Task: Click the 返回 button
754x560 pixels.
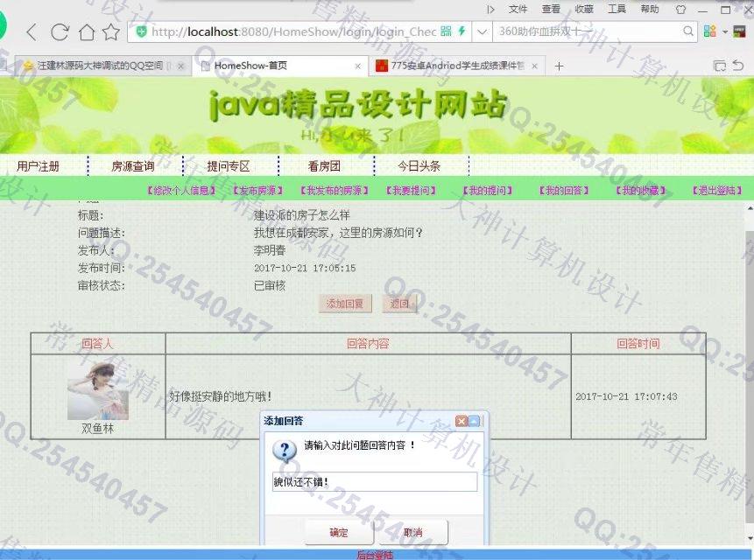Action: [x=399, y=304]
